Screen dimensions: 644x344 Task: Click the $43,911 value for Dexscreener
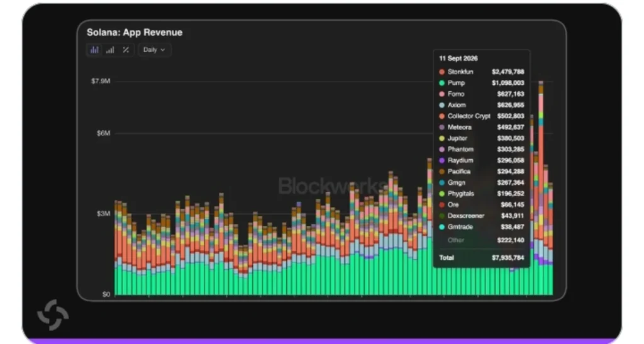(x=513, y=216)
